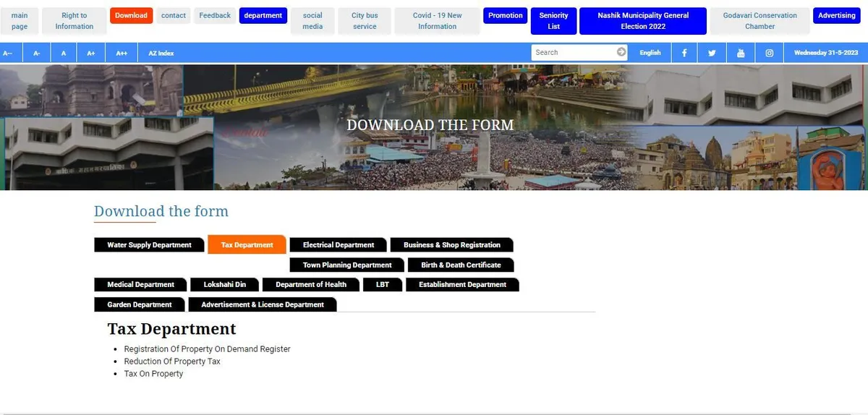Image resolution: width=868 pixels, height=415 pixels.
Task: Open the Instagram icon link
Action: point(770,53)
